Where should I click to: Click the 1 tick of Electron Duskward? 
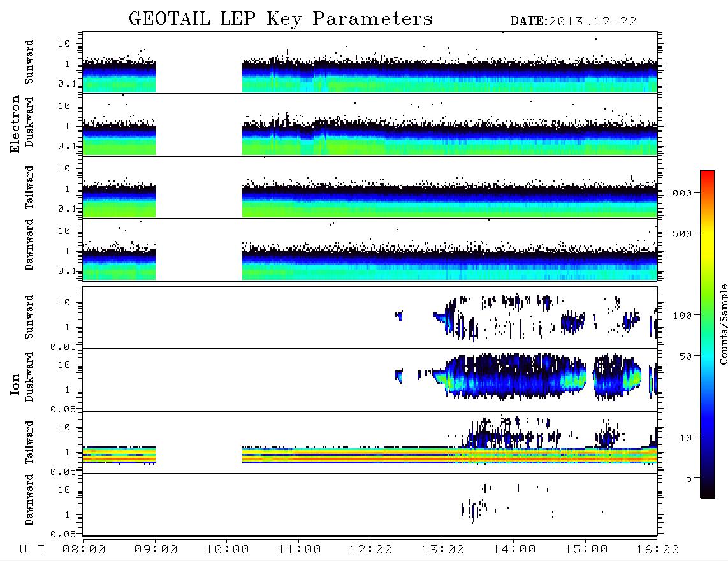(x=68, y=126)
